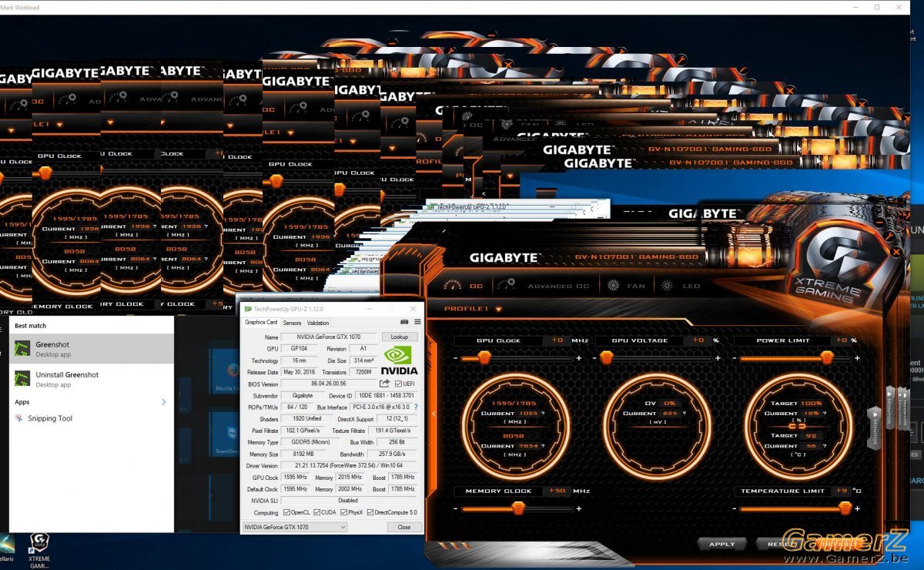The image size is (924, 570).
Task: Click the Bus Interface question mark in GPU-Z
Action: (x=417, y=407)
